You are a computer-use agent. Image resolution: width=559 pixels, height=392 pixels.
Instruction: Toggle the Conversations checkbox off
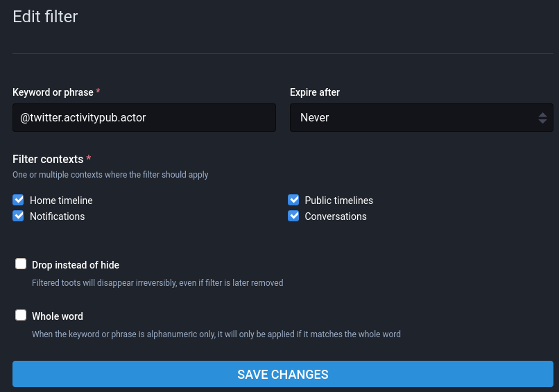pos(293,216)
